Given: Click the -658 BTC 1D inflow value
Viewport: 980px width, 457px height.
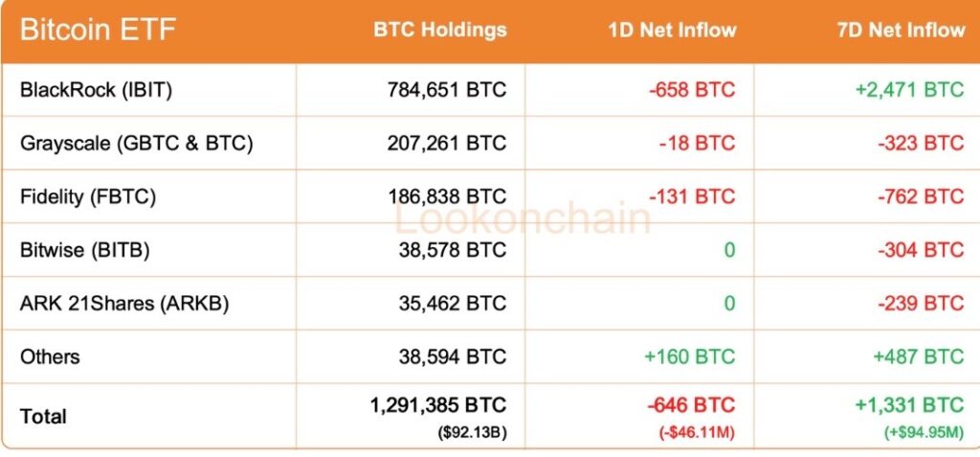Looking at the screenshot, I should [692, 90].
